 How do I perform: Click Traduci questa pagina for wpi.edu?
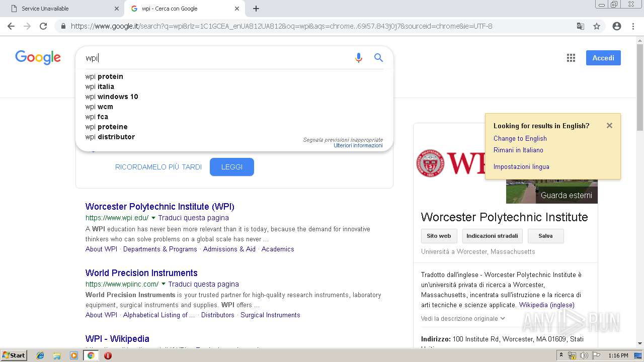(x=193, y=218)
